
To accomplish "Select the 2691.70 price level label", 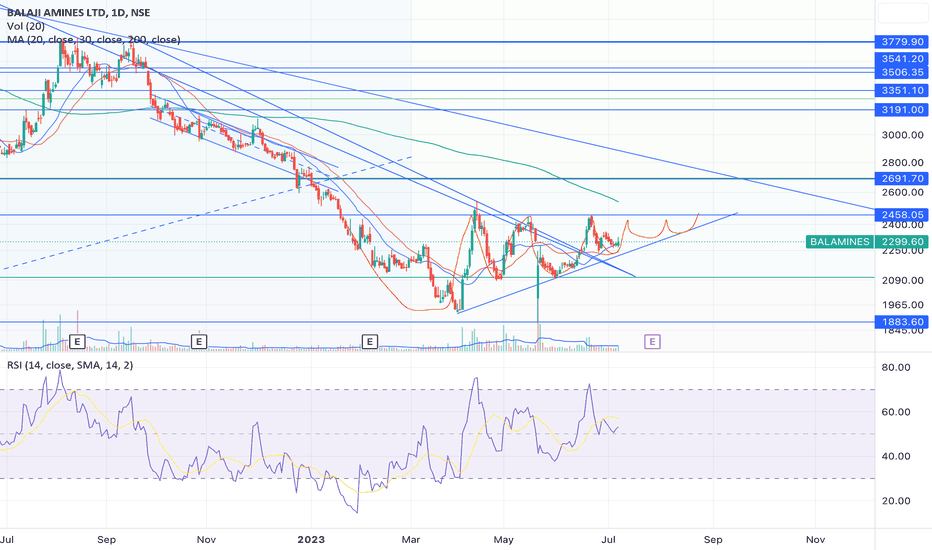I will pos(902,178).
